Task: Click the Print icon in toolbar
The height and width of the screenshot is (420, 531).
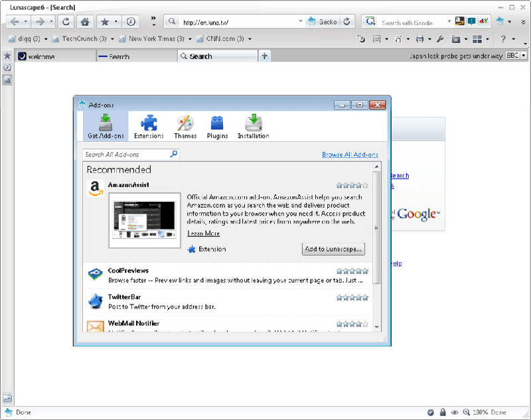Action: (x=420, y=39)
